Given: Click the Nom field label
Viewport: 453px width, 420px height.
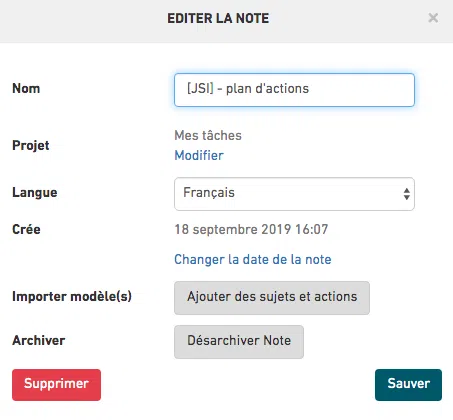Looking at the screenshot, I should click(x=26, y=88).
